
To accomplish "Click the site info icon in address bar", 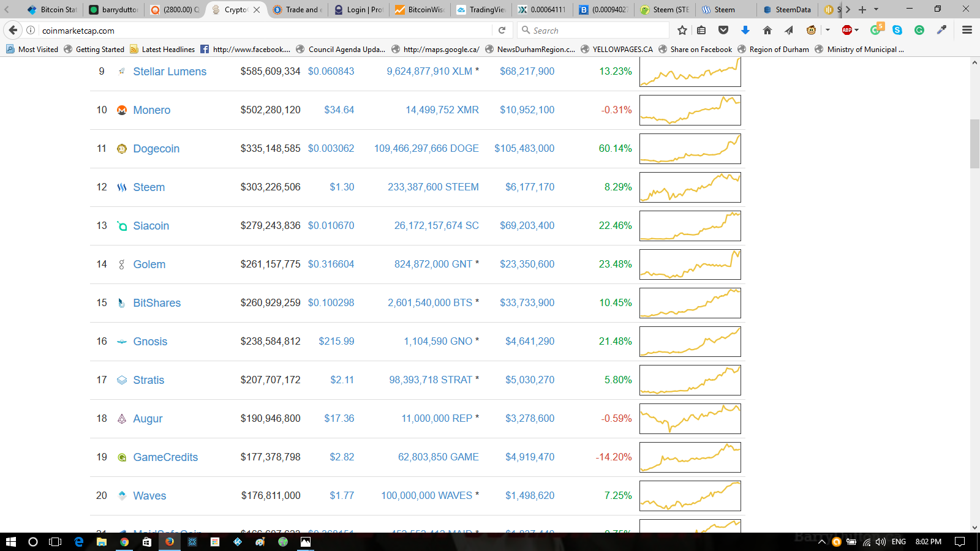I will (31, 30).
